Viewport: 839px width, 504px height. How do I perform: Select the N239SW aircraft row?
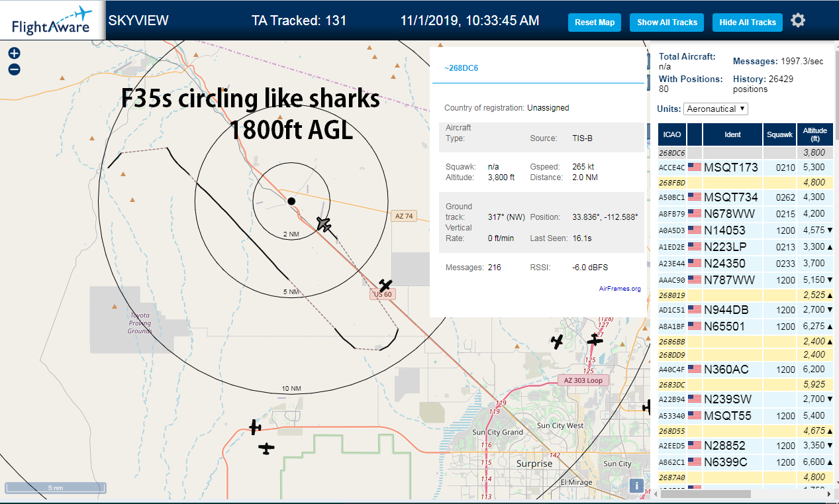[746, 399]
